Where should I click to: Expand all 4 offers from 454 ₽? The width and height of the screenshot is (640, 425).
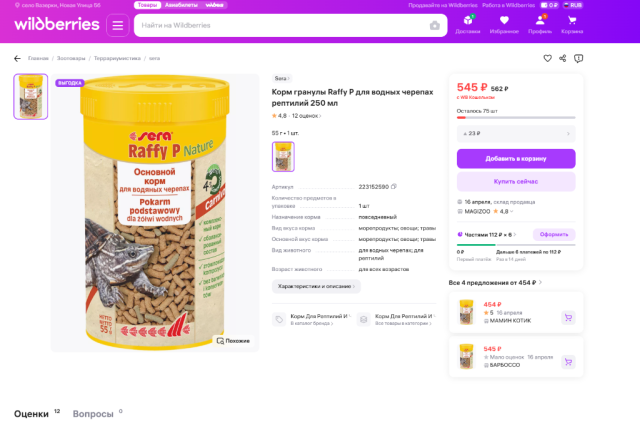[495, 283]
